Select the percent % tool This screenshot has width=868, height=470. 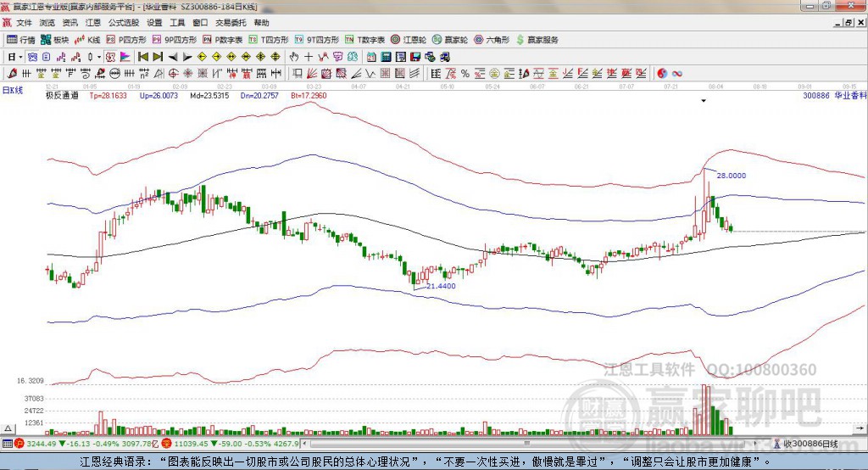pos(465,73)
